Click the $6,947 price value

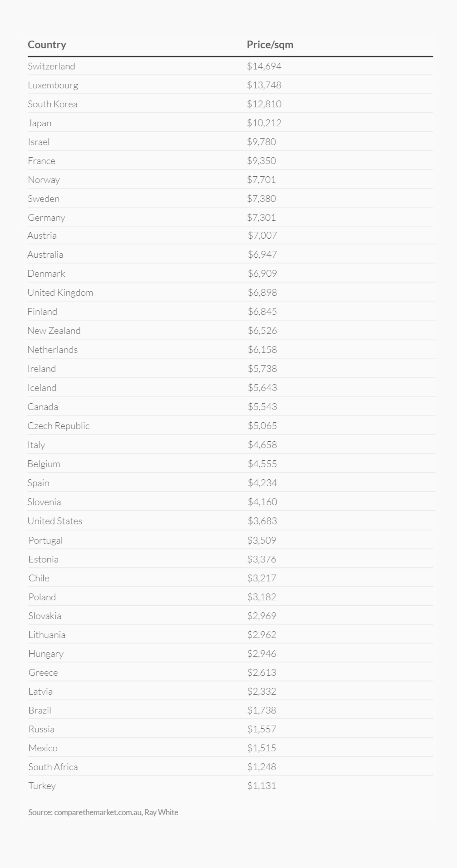point(262,254)
